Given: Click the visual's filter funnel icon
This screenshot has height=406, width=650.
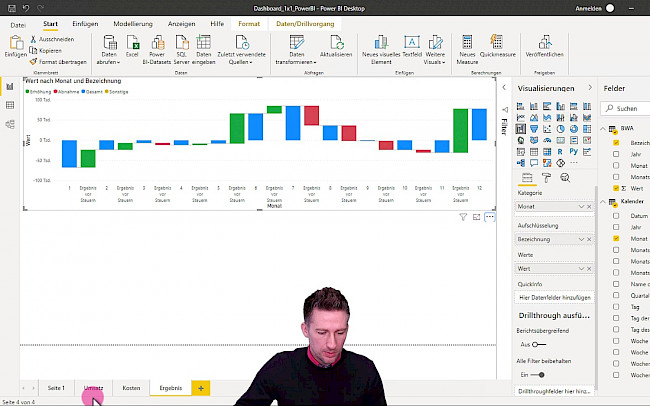Looking at the screenshot, I should click(463, 216).
